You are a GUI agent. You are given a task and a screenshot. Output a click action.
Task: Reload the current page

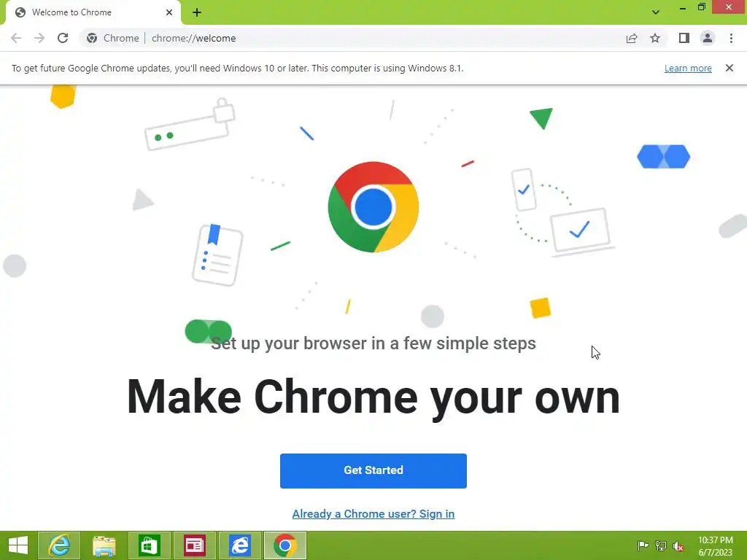(63, 38)
